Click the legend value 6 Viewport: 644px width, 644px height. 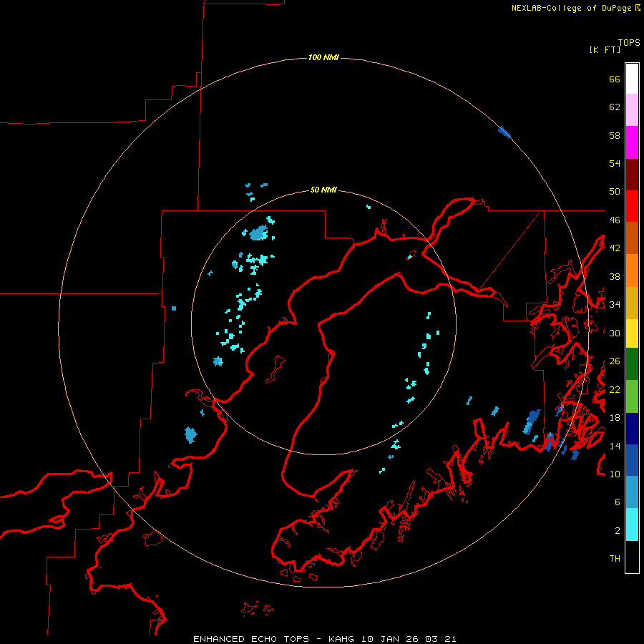pos(618,502)
